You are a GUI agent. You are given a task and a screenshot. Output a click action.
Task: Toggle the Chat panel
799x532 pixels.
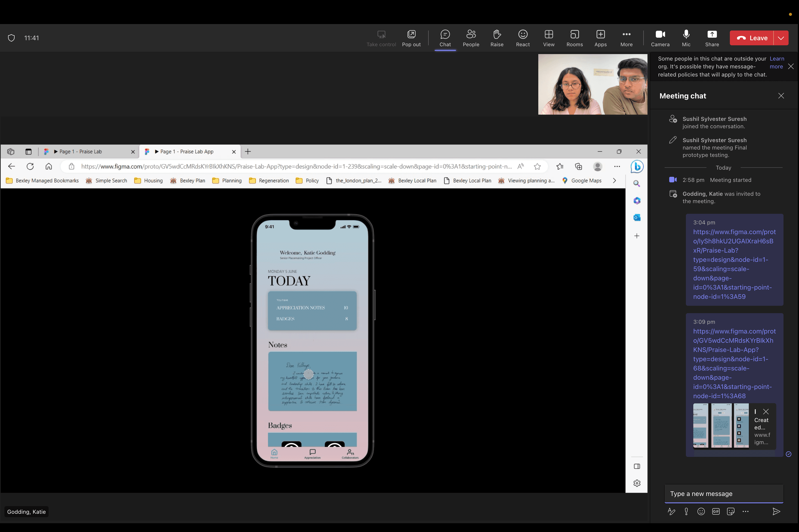[x=445, y=38]
